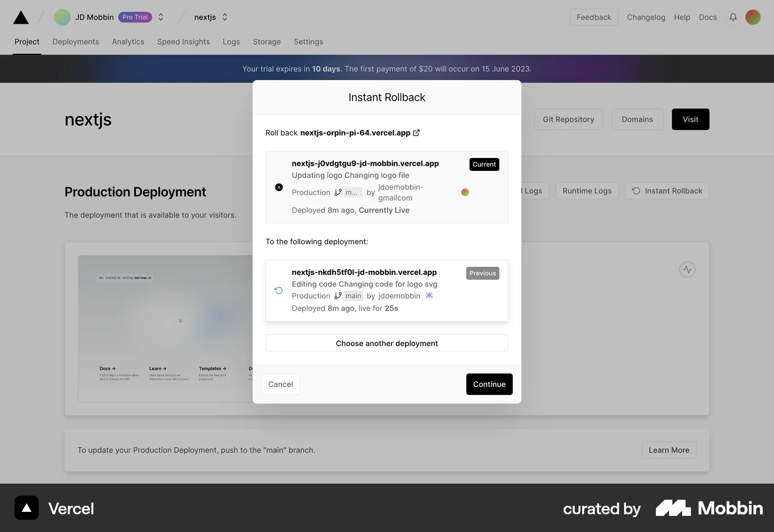This screenshot has height=532, width=774.
Task: Click the branch icon next to Production
Action: [x=338, y=193]
